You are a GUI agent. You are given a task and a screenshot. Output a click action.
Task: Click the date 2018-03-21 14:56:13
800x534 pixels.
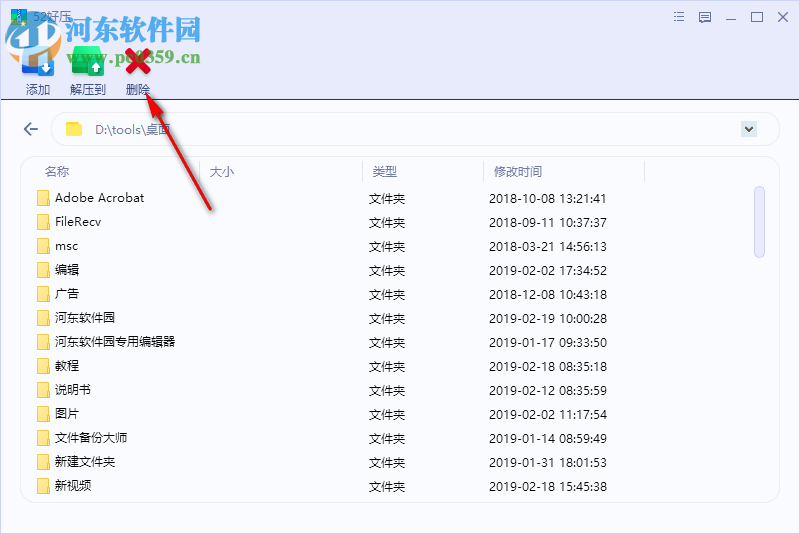tap(547, 246)
